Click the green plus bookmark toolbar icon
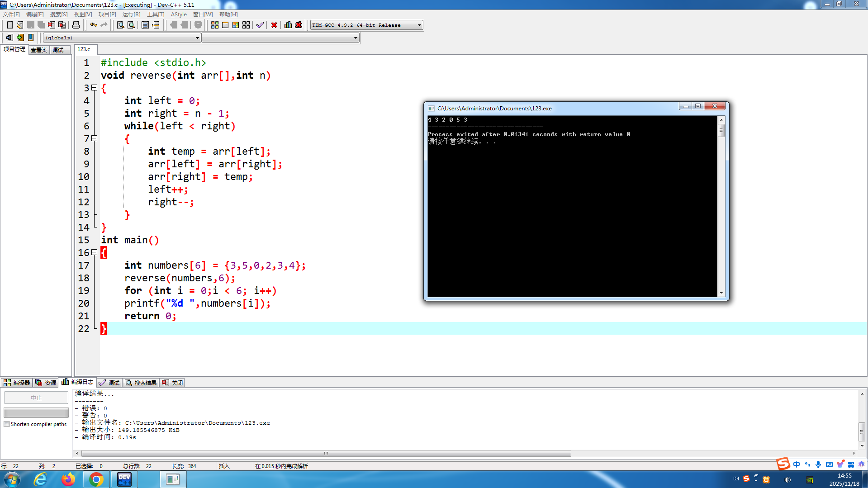The width and height of the screenshot is (868, 488). [x=20, y=38]
